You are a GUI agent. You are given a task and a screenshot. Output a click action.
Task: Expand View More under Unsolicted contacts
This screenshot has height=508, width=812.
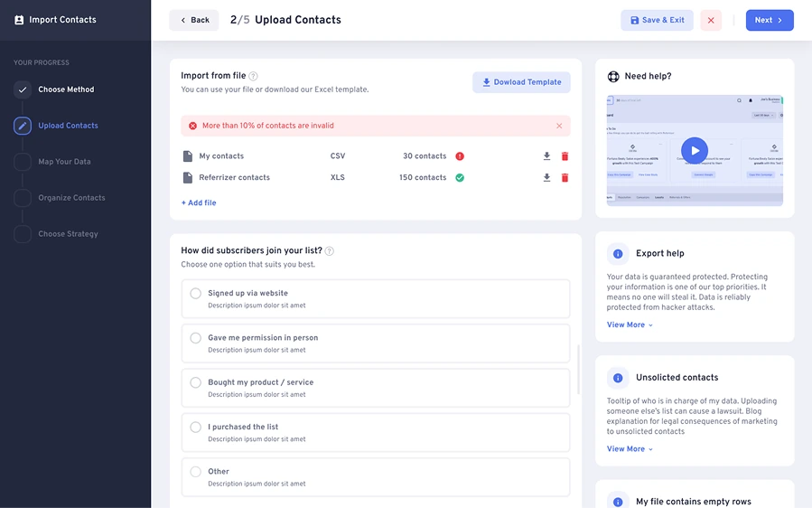click(630, 449)
